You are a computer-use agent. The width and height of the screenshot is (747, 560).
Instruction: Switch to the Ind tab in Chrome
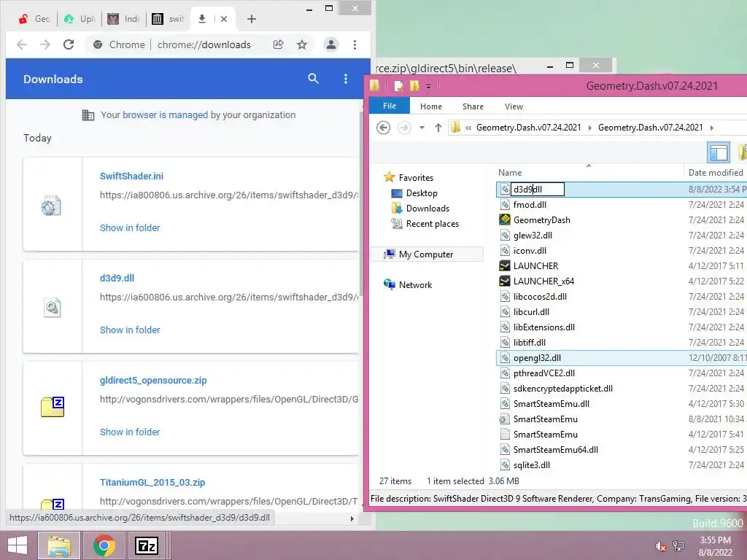124,19
